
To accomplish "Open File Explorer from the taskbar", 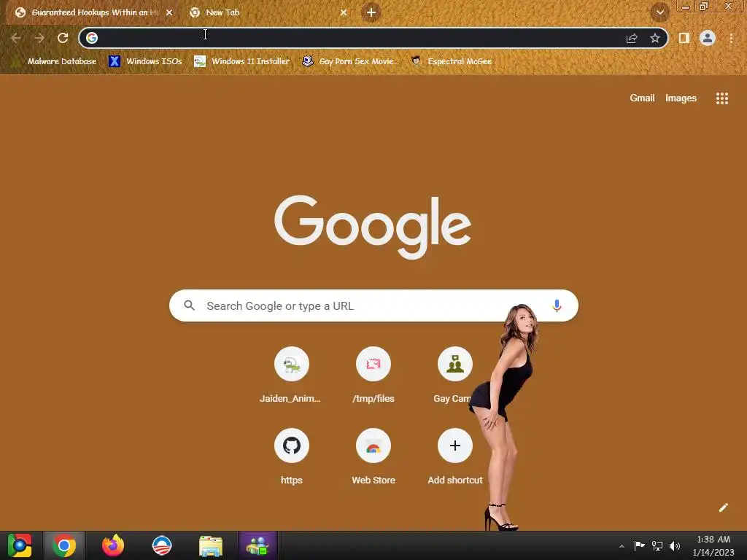I will (211, 546).
